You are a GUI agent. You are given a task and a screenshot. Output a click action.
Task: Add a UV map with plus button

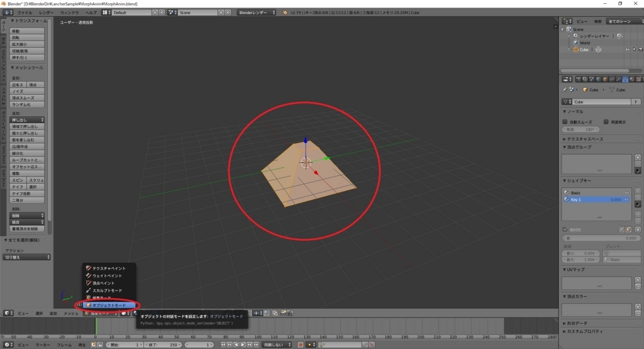638,280
